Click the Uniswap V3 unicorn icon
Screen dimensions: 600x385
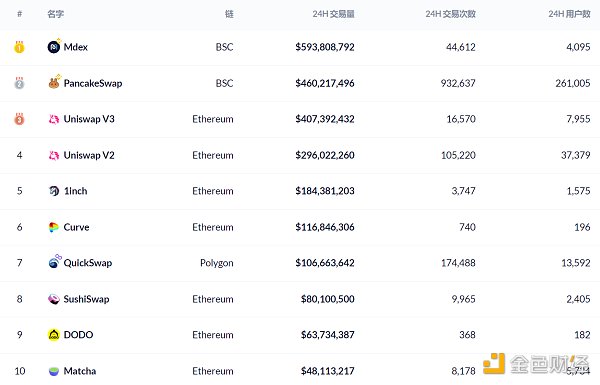pos(54,119)
